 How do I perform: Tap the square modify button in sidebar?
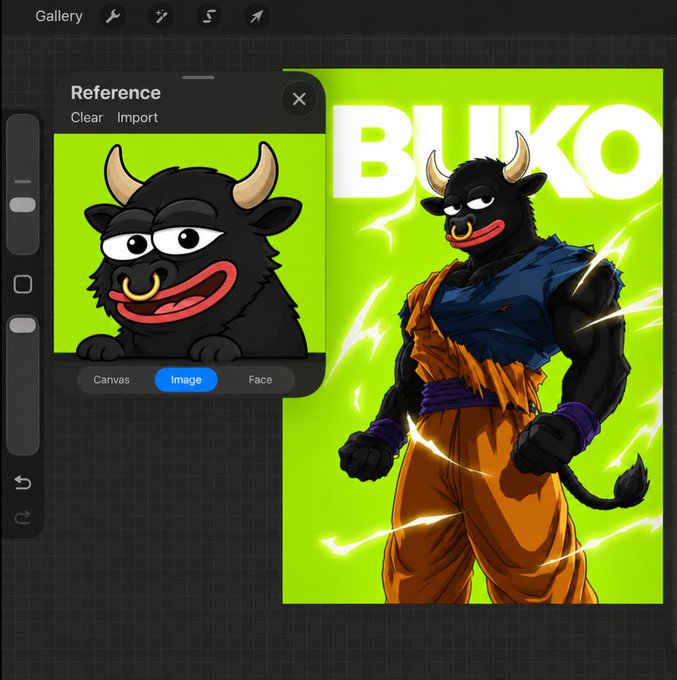pyautogui.click(x=23, y=284)
